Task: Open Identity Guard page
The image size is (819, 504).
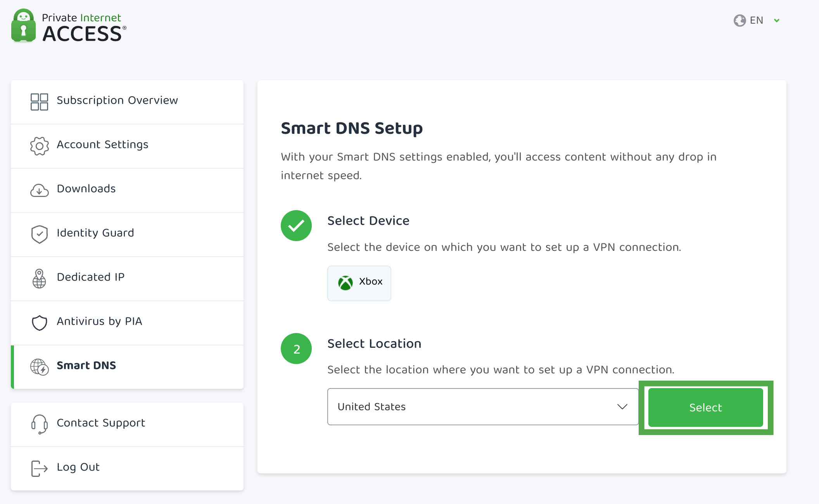Action: click(127, 235)
